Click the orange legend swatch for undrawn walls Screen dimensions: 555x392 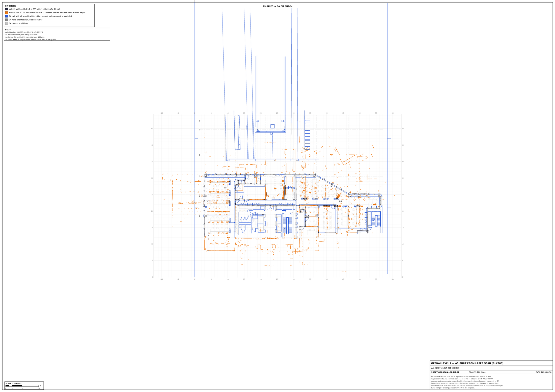[7, 13]
